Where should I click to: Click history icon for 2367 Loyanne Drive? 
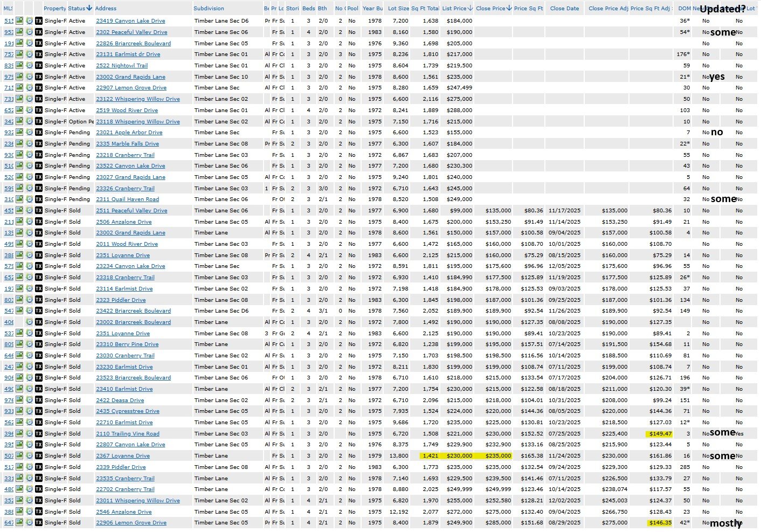[x=29, y=456]
